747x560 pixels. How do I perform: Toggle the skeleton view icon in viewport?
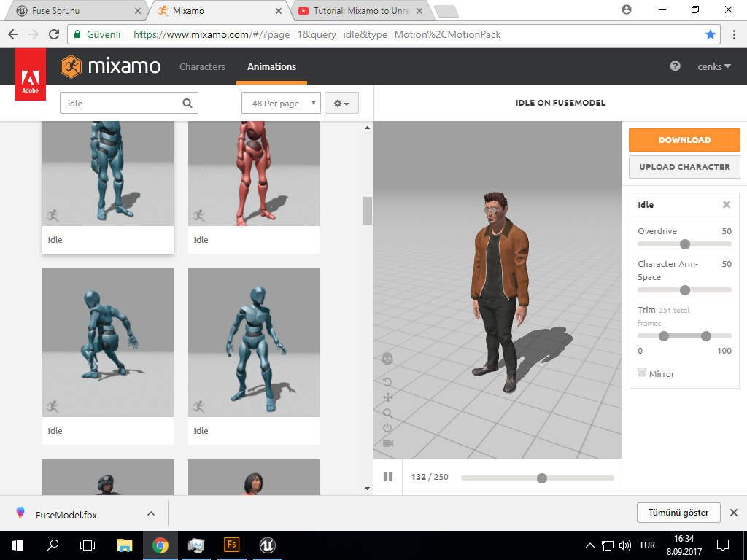click(x=387, y=359)
